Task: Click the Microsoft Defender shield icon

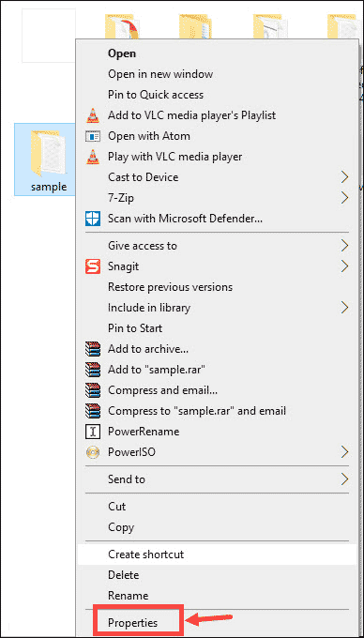Action: coord(93,219)
